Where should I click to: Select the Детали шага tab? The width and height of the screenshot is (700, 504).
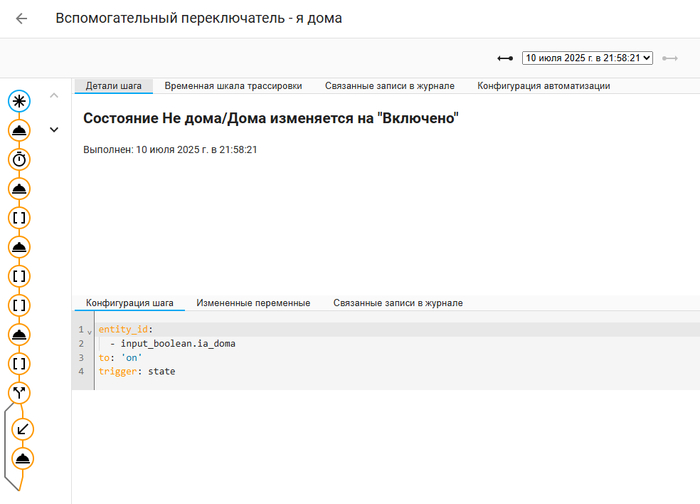[x=113, y=86]
